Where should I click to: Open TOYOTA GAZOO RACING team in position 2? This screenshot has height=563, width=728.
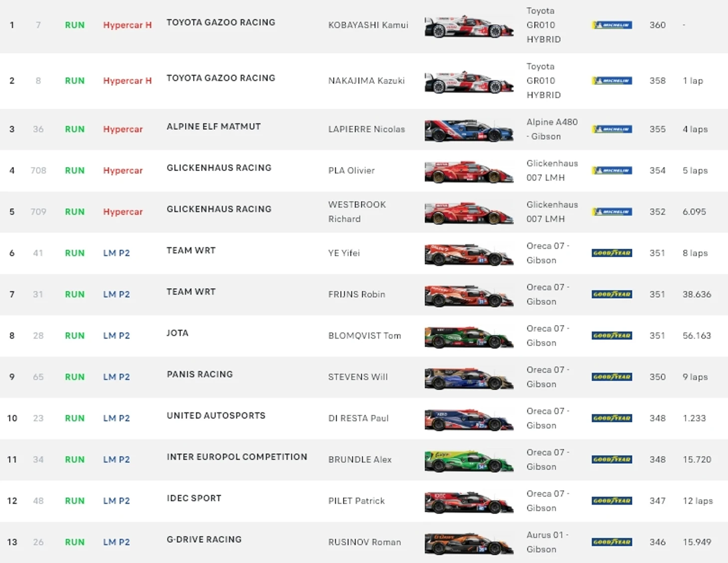tap(221, 78)
